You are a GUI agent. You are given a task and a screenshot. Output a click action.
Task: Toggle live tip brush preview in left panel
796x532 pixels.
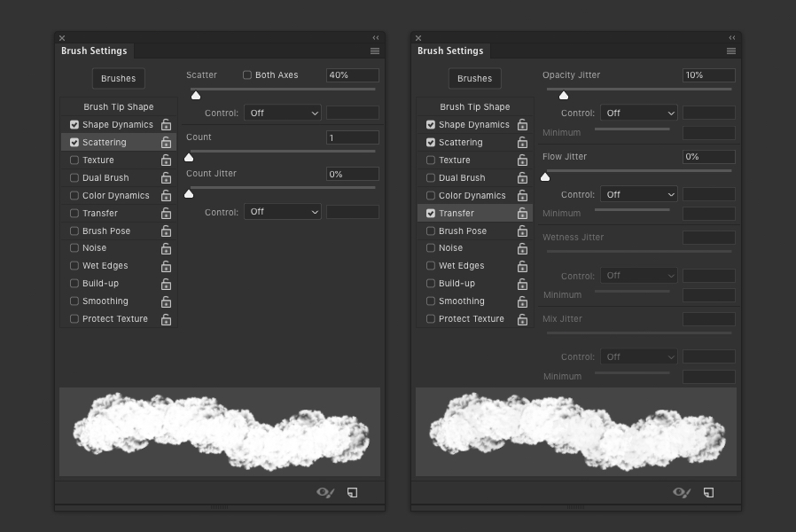point(325,492)
